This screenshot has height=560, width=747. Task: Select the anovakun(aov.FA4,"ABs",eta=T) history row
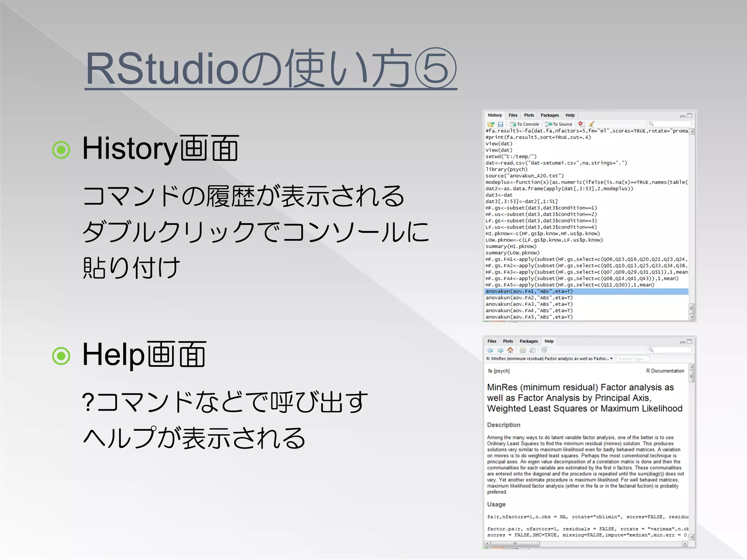click(x=587, y=311)
